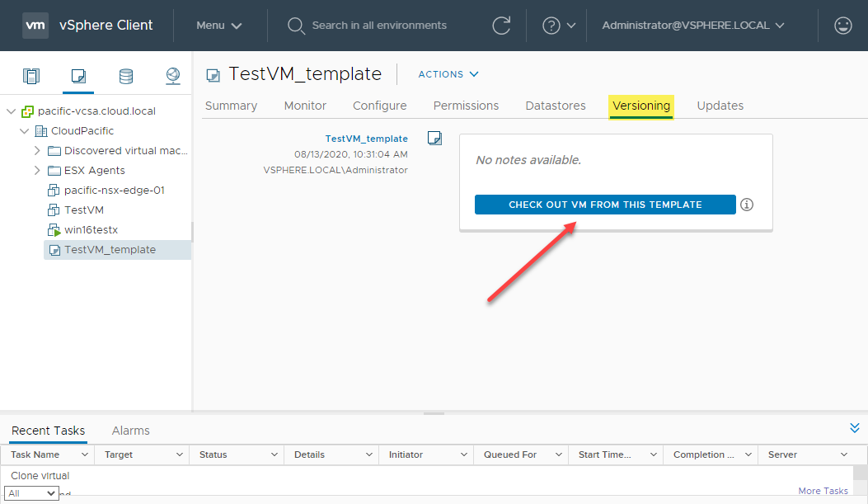Select TestVM_template in the inventory tree
The width and height of the screenshot is (868, 504).
pyautogui.click(x=117, y=250)
